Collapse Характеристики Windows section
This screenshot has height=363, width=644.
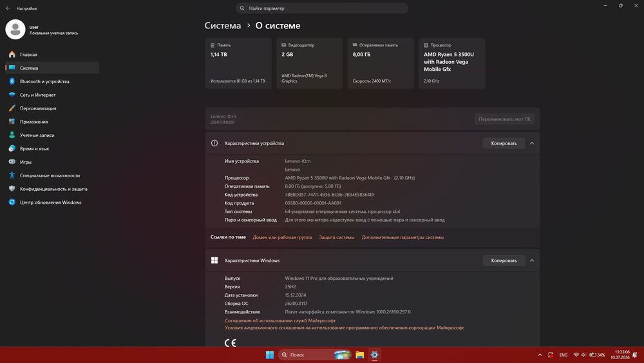[x=532, y=260]
